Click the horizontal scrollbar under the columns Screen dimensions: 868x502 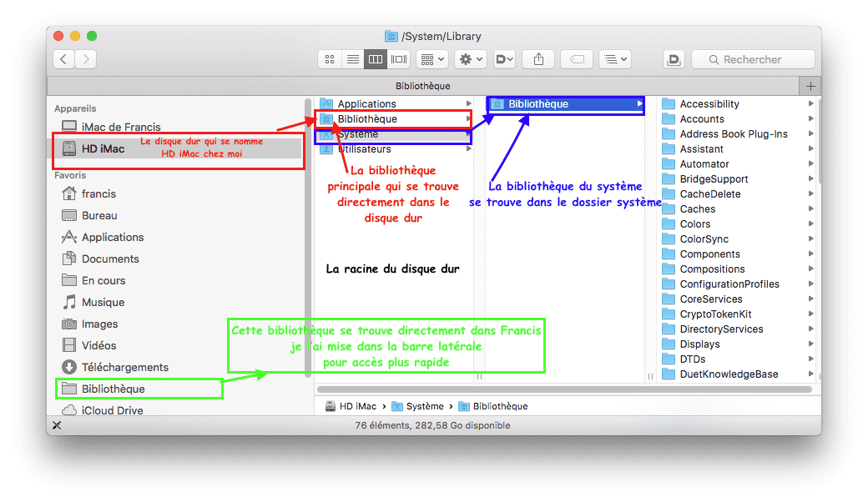coord(565,389)
